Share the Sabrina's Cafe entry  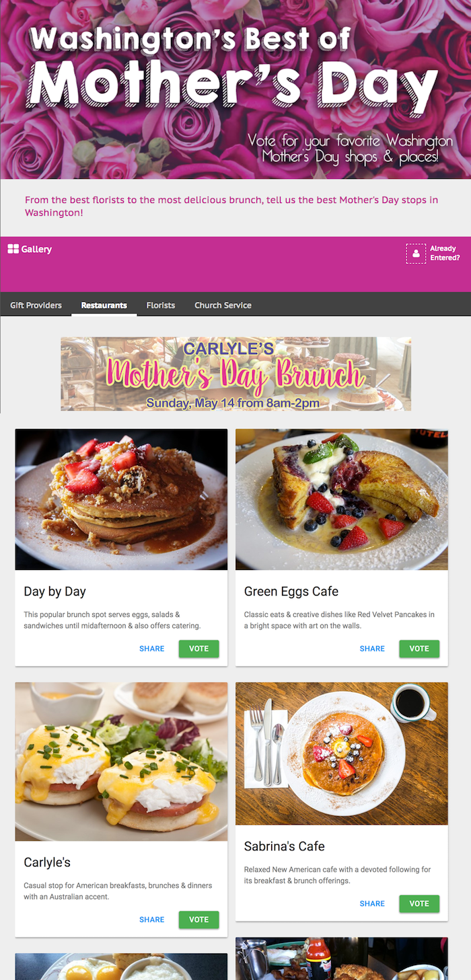[x=372, y=903]
